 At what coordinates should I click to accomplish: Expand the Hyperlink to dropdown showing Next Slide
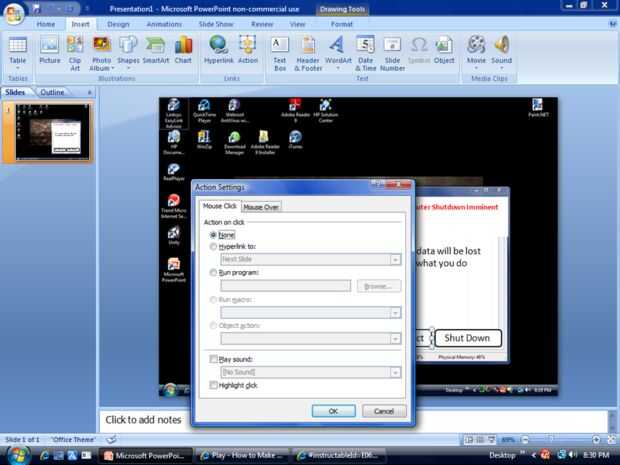tap(395, 259)
